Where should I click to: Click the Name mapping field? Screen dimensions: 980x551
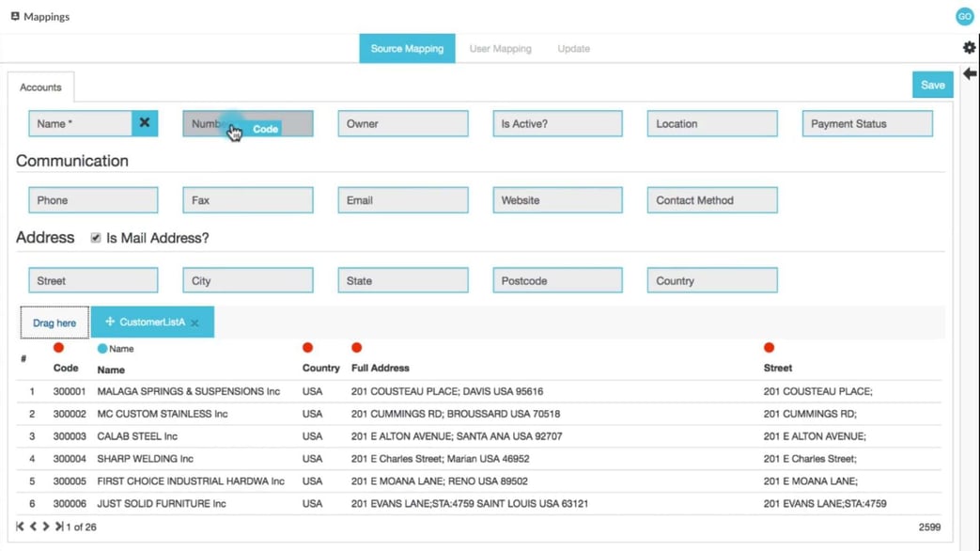click(x=80, y=123)
